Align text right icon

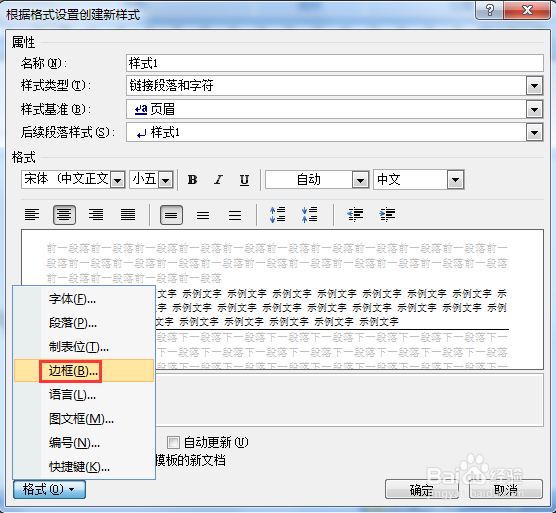coord(96,214)
